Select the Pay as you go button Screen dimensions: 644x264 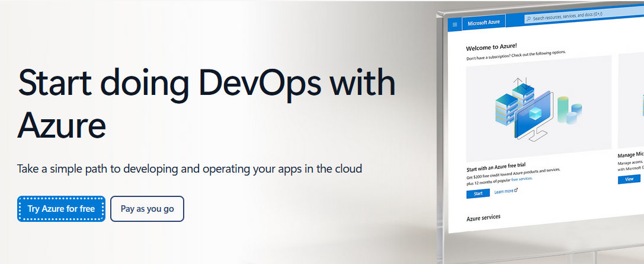click(147, 209)
